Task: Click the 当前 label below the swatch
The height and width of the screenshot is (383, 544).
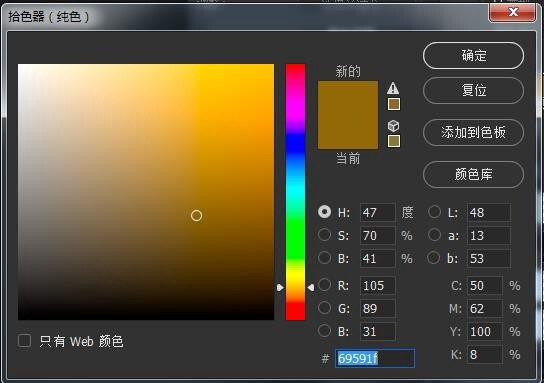Action: point(348,159)
